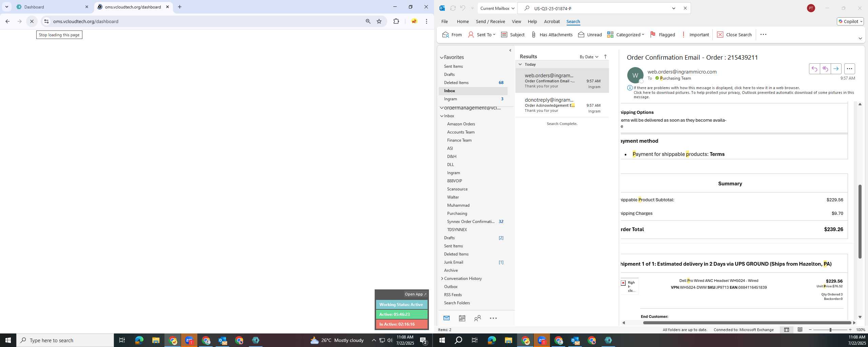Toggle Important search filter
The image size is (868, 347).
(695, 35)
